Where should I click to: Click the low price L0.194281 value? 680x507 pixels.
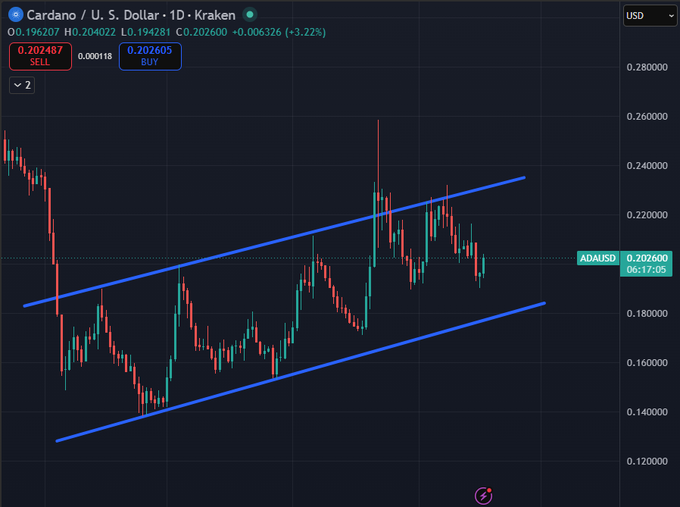146,32
